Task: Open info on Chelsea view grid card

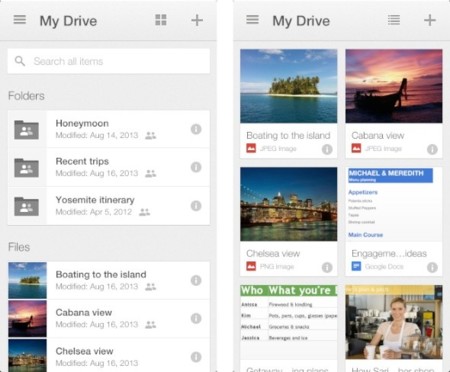Action: [x=327, y=267]
